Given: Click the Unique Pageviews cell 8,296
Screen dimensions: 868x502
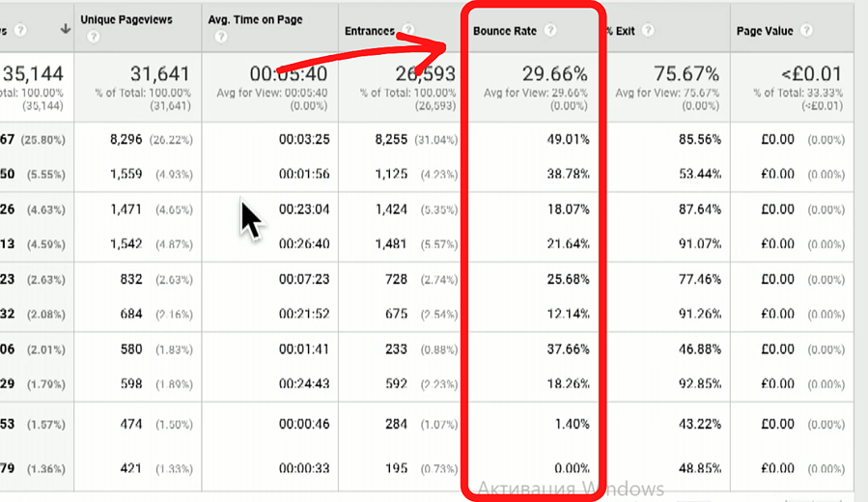Looking at the screenshot, I should pyautogui.click(x=126, y=139).
